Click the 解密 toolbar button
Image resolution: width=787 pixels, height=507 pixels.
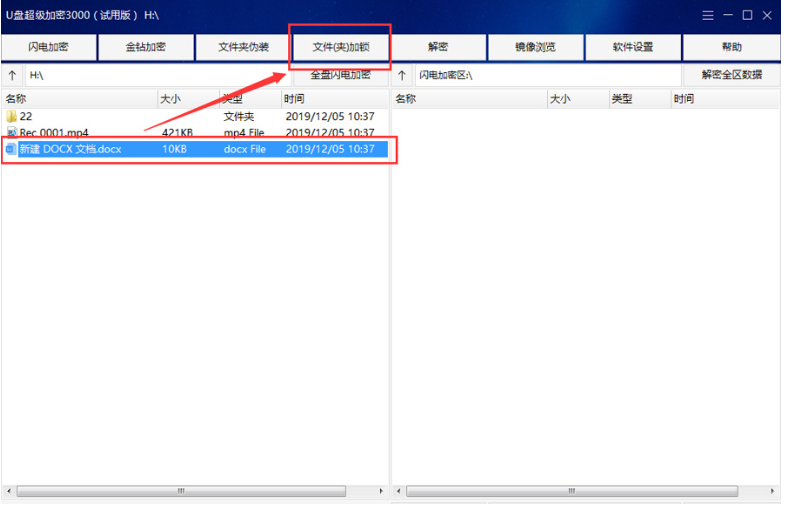coord(438,47)
